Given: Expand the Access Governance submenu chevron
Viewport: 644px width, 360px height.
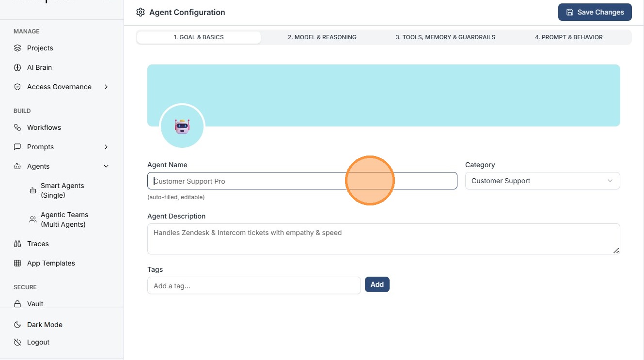Looking at the screenshot, I should click(106, 87).
